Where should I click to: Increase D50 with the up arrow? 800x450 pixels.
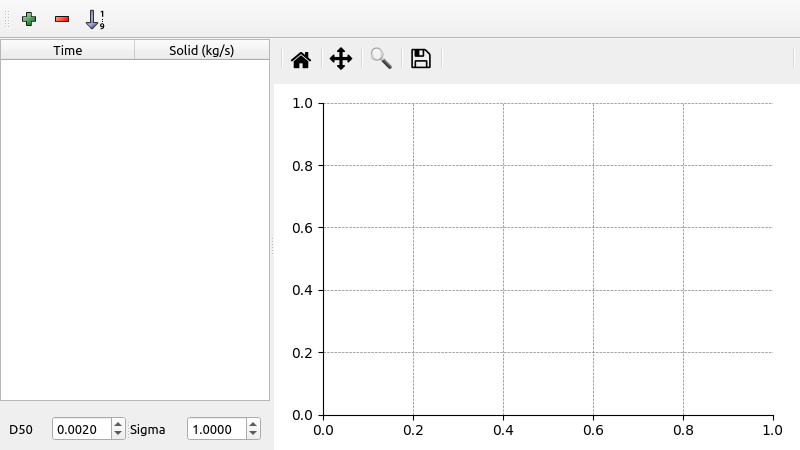[x=118, y=424]
